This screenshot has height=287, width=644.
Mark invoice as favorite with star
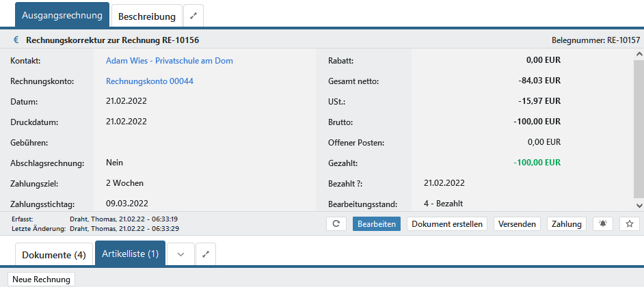[629, 224]
